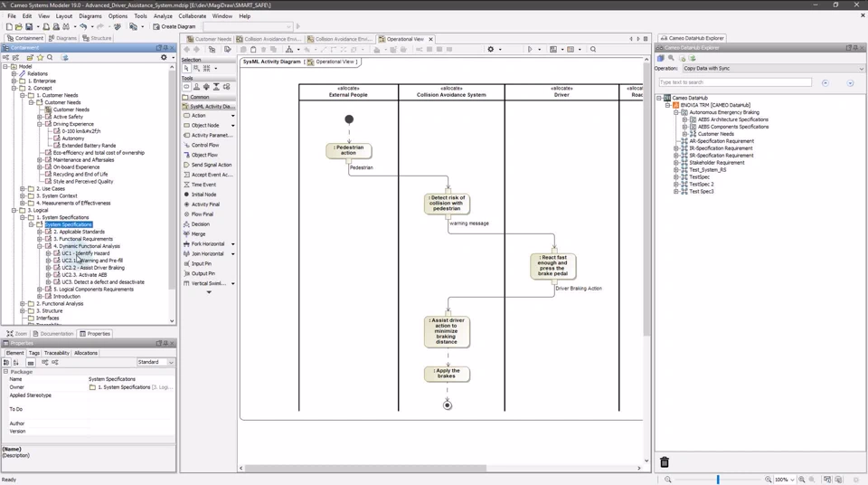Click the Create Diagram button
868x485 pixels.
pos(175,26)
